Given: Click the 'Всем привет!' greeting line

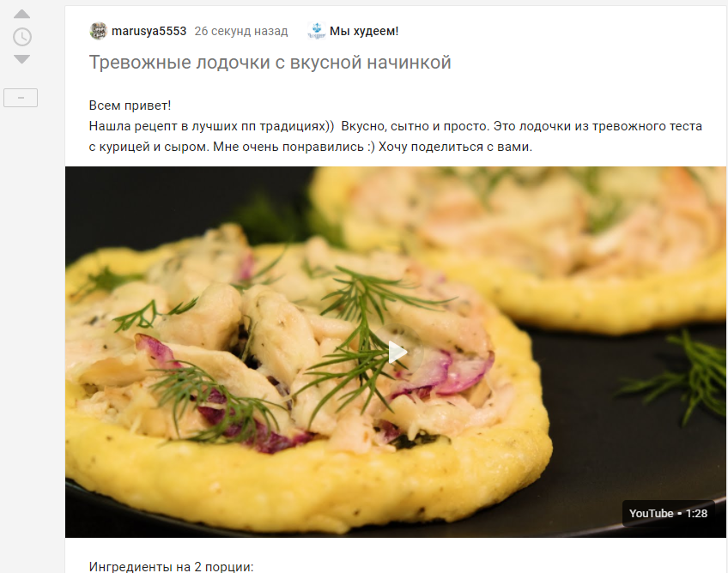Looking at the screenshot, I should tap(130, 106).
